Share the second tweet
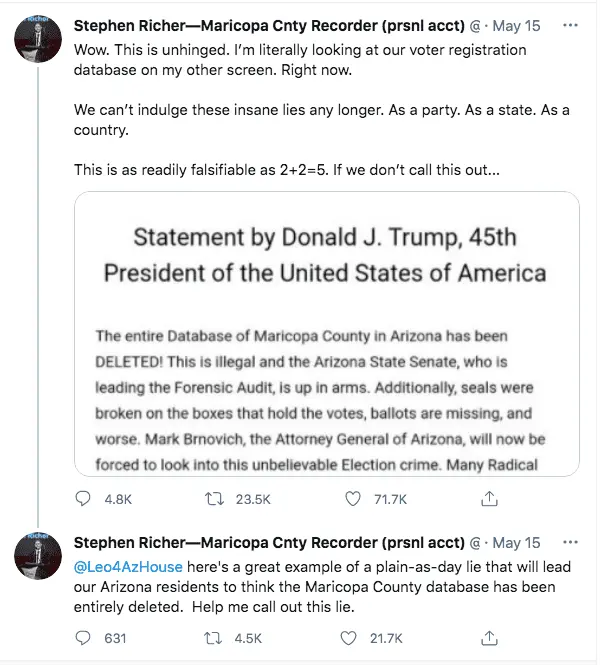 tap(489, 637)
